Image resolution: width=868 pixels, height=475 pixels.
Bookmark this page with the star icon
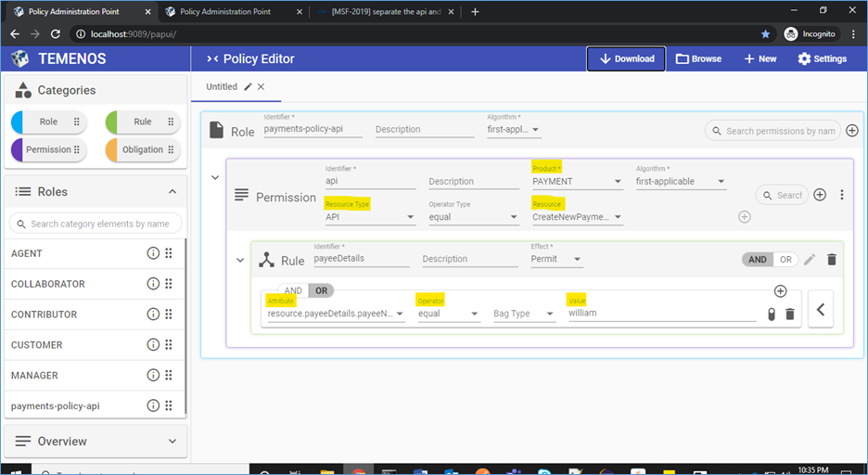765,33
